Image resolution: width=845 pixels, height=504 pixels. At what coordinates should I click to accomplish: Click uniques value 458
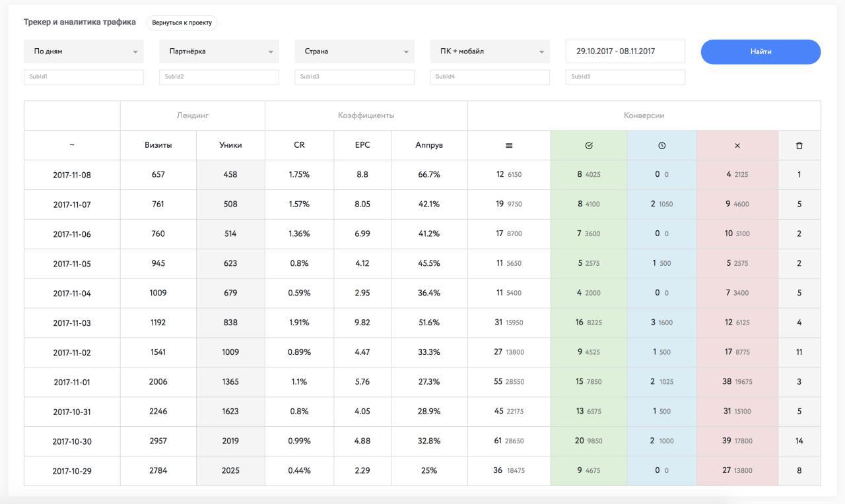(x=230, y=175)
